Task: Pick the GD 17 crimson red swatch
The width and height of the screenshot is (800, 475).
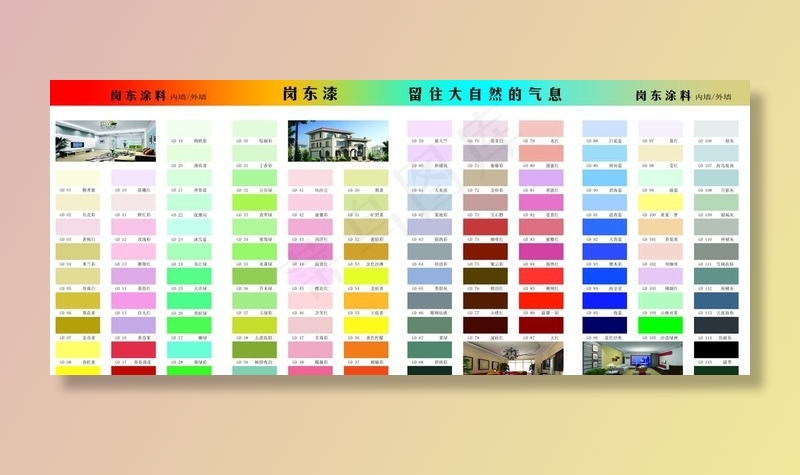Action: (x=134, y=349)
